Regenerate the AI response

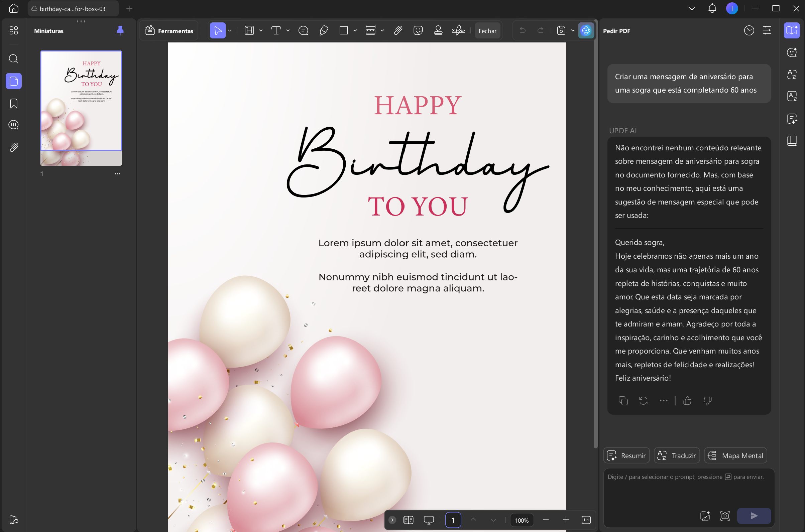(643, 401)
